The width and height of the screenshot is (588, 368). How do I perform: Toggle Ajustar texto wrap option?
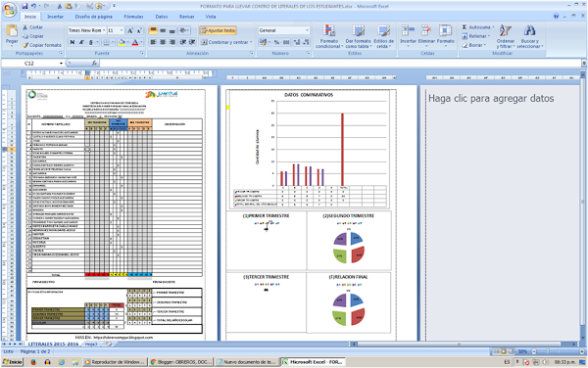218,30
